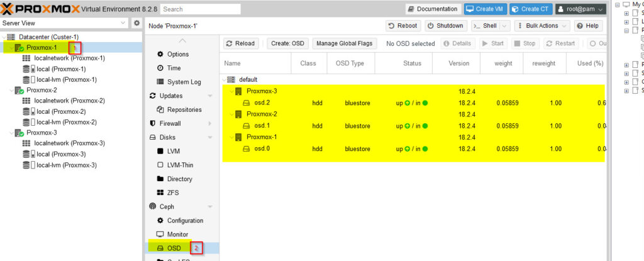Click the OSD Stop button
Viewport: 644px width, 261px height.
tap(525, 43)
